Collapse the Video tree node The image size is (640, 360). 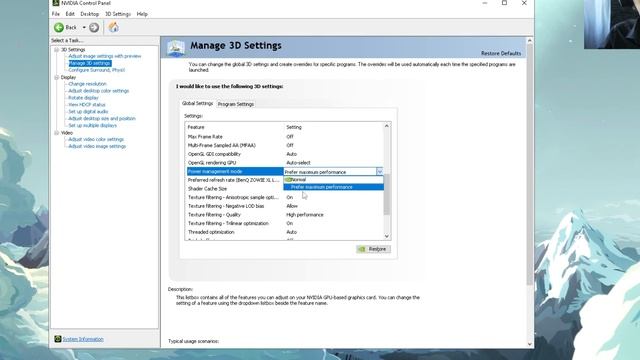(x=57, y=133)
